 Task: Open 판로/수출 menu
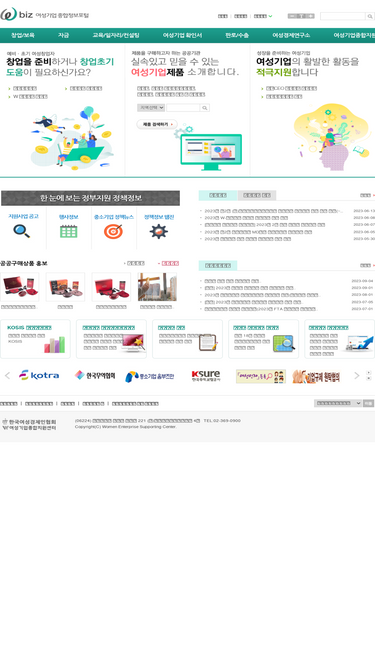tap(237, 35)
